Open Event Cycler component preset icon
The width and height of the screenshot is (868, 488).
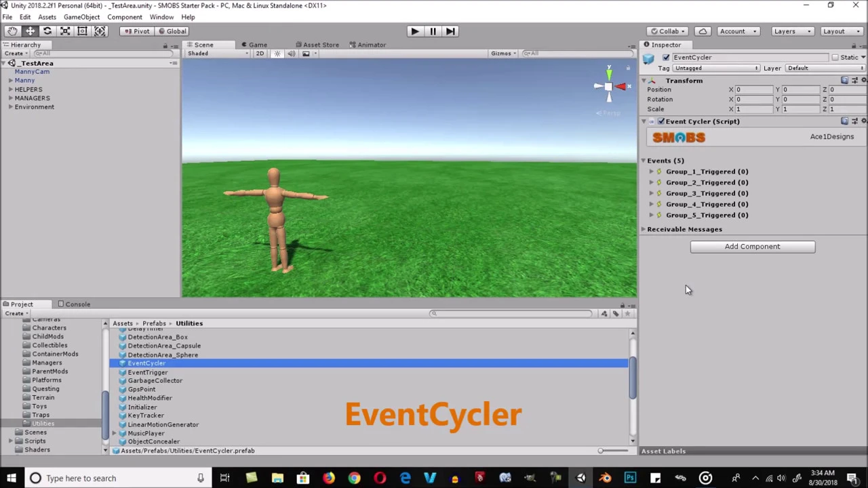(854, 121)
